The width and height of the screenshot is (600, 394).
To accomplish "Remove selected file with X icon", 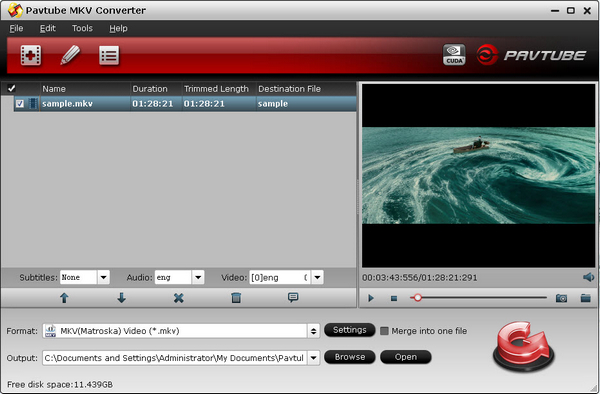I will tap(178, 298).
